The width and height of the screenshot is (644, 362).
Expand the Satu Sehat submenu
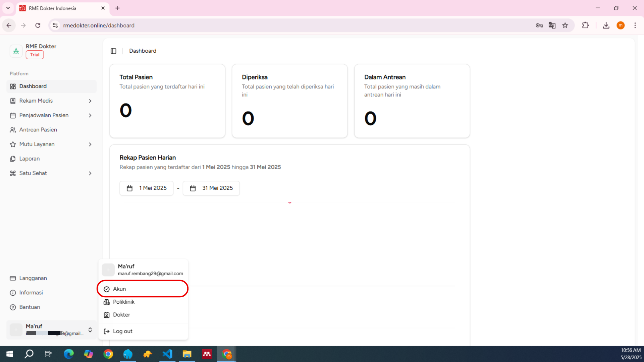click(90, 173)
